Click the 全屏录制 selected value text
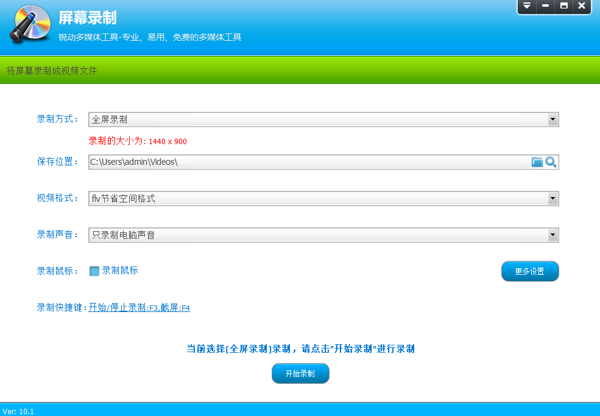The height and width of the screenshot is (416, 600). tap(109, 119)
